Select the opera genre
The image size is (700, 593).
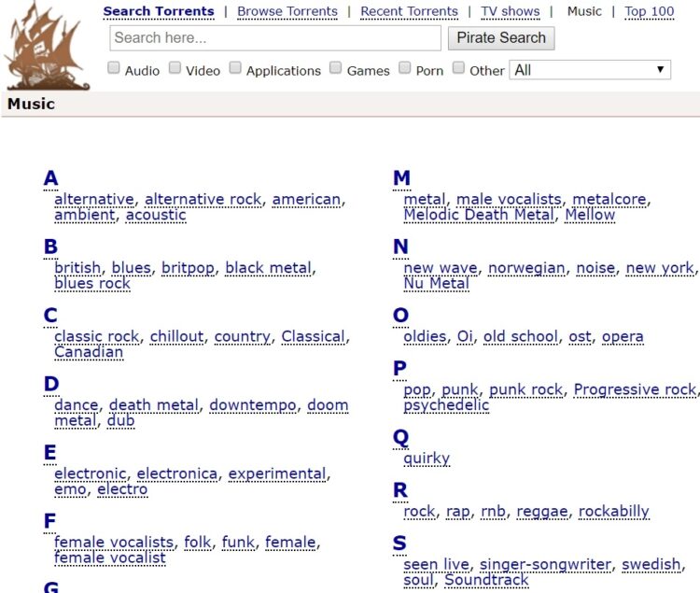coord(623,336)
